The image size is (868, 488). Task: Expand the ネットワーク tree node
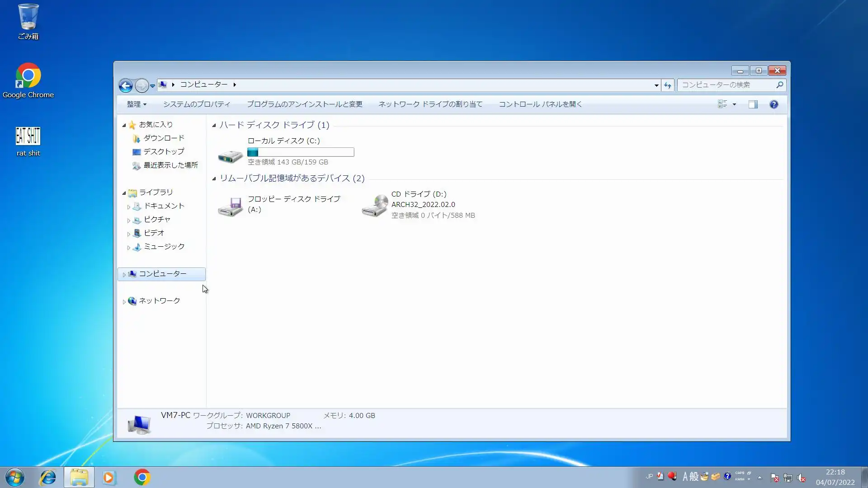[x=124, y=301]
